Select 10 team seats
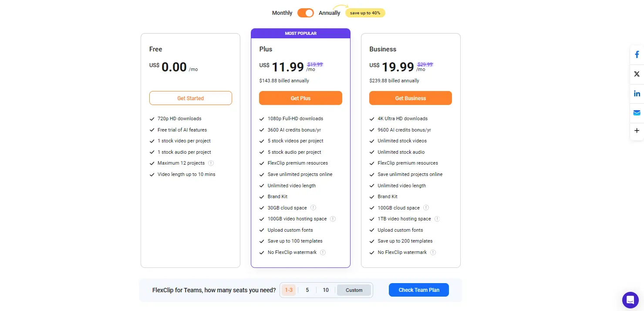 coord(326,290)
